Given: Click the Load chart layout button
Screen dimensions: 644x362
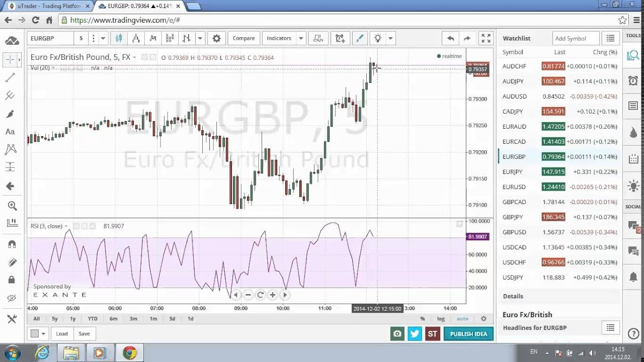Looking at the screenshot, I should click(x=62, y=334).
